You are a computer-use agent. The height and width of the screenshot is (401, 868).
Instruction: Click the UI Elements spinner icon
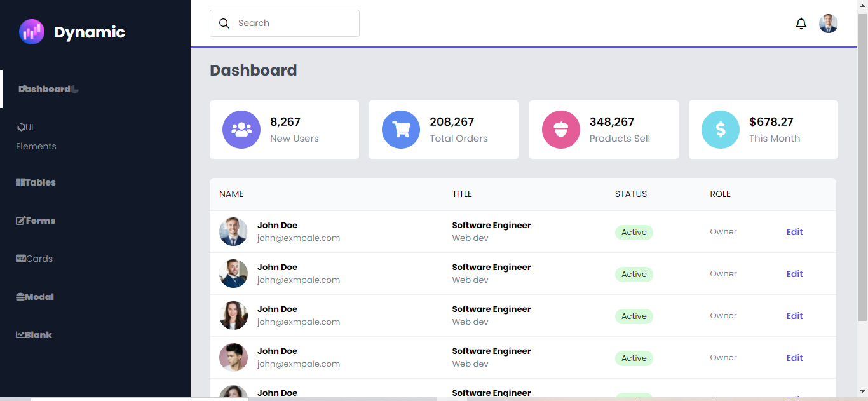click(20, 127)
